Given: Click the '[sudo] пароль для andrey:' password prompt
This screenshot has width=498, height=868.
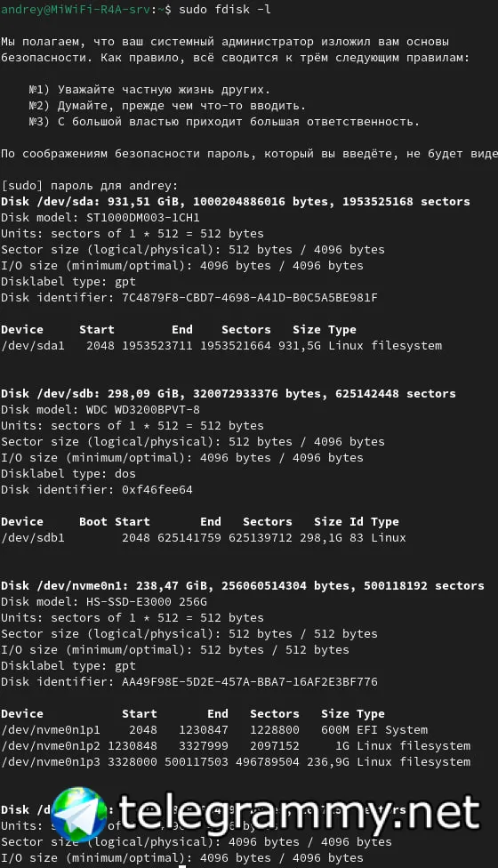Looking at the screenshot, I should click(90, 186).
